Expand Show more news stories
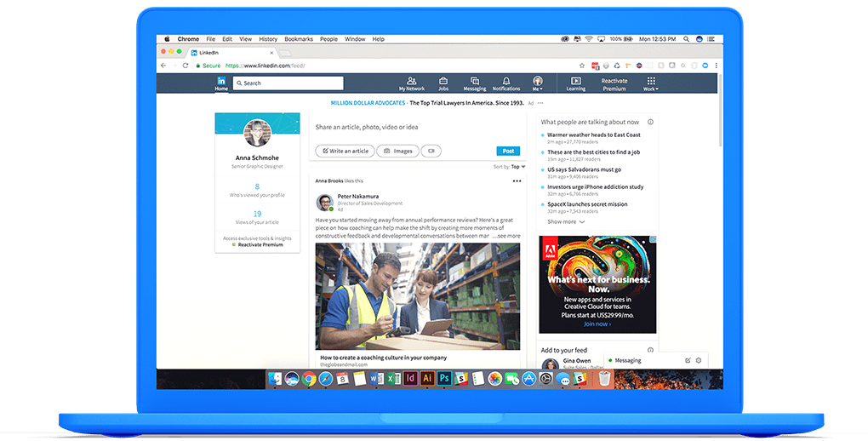The image size is (868, 441). click(x=566, y=221)
